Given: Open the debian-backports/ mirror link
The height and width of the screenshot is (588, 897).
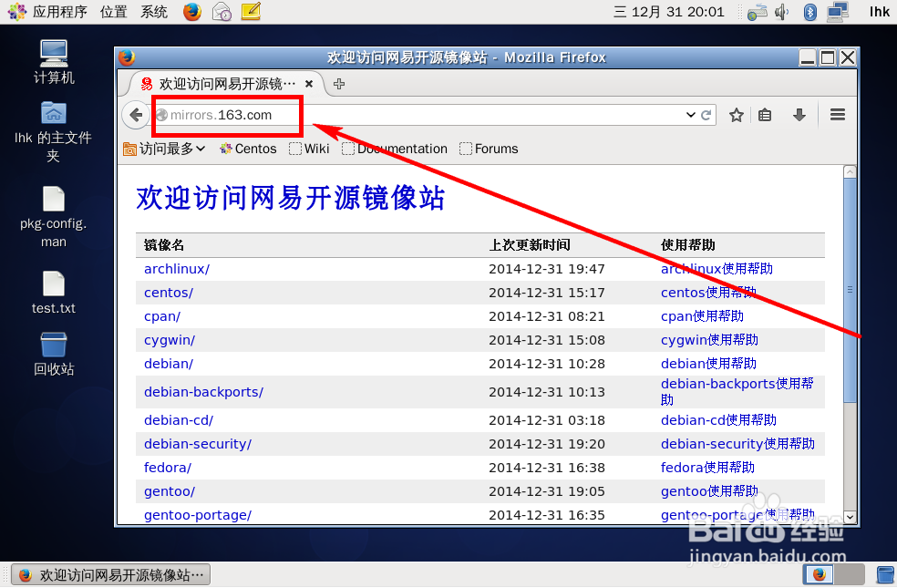Looking at the screenshot, I should click(x=203, y=392).
